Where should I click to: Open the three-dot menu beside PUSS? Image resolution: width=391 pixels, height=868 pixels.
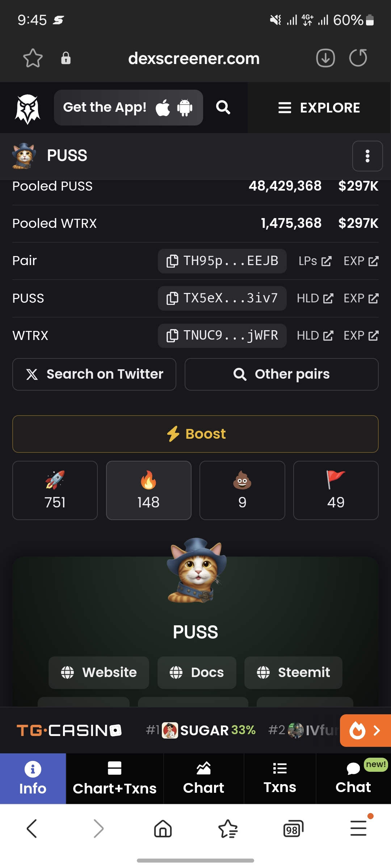367,156
